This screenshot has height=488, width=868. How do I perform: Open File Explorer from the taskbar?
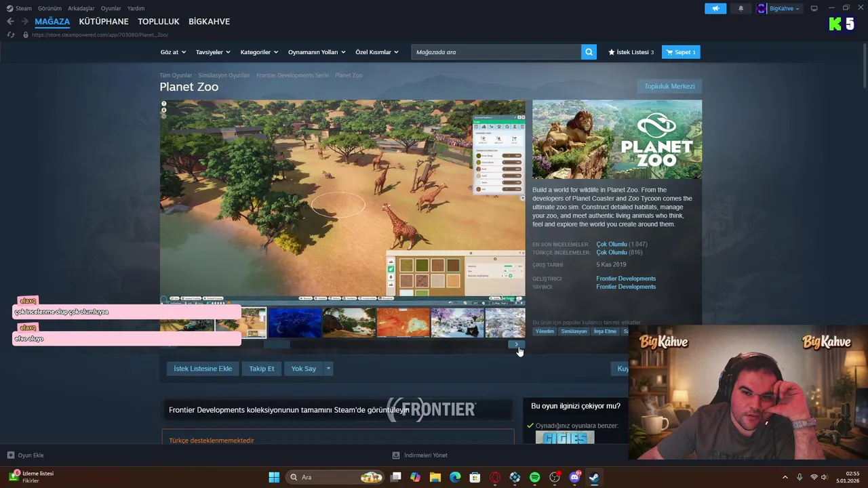point(435,477)
